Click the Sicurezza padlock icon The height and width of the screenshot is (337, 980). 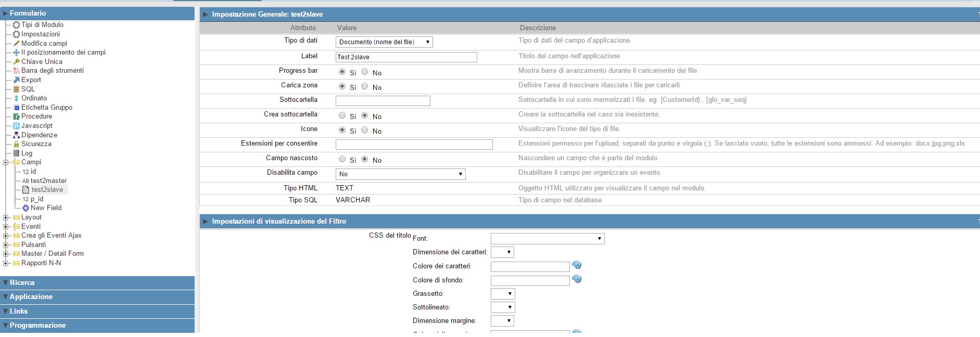16,144
